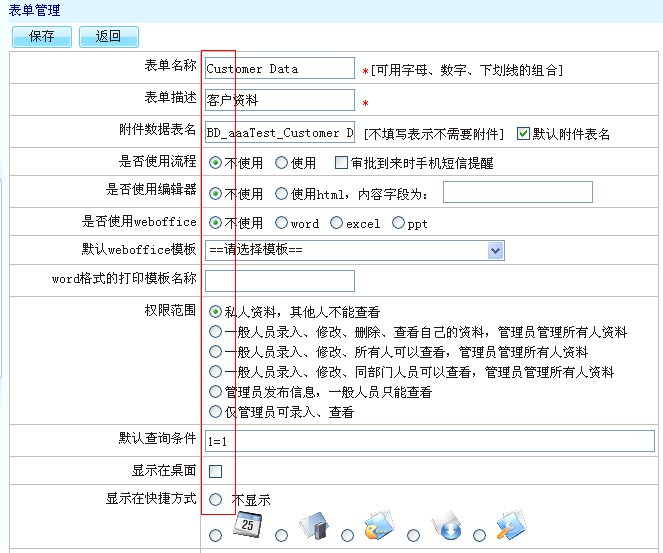This screenshot has width=663, height=553.
Task: Select radio button beside download icon
Action: coord(414,536)
